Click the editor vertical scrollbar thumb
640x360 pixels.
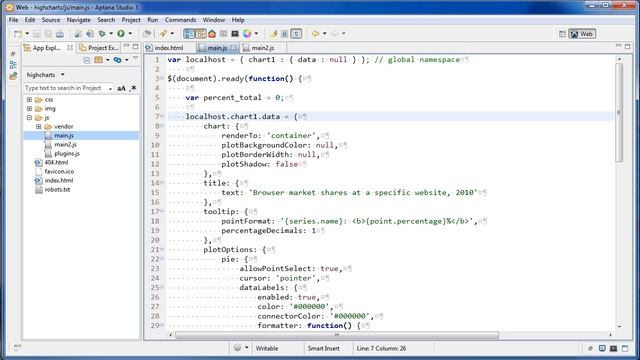(x=619, y=112)
